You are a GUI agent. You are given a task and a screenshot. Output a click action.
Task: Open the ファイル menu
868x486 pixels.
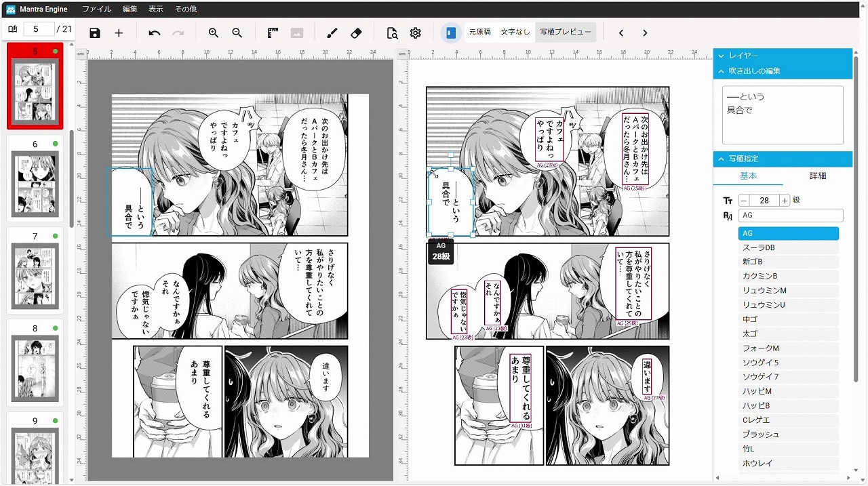(x=96, y=9)
